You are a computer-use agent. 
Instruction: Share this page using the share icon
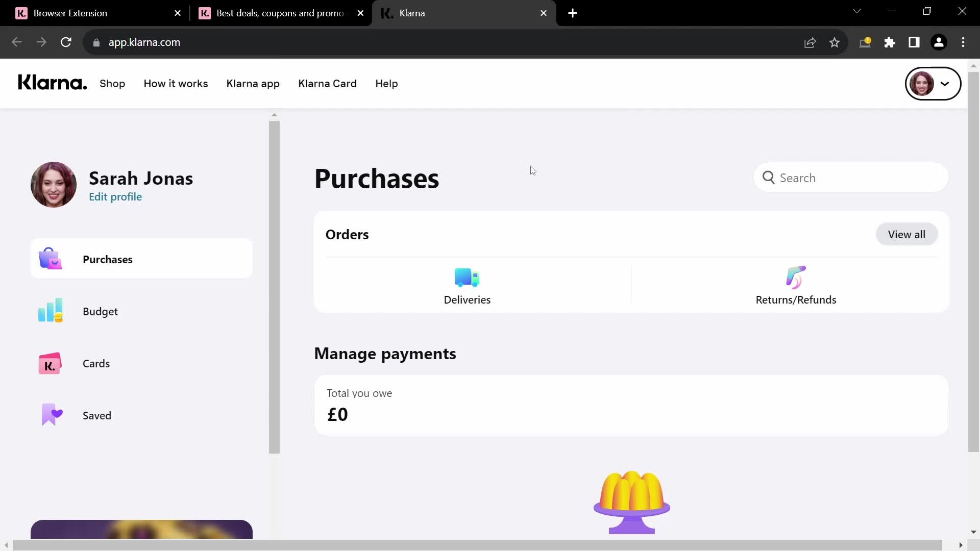tap(810, 42)
